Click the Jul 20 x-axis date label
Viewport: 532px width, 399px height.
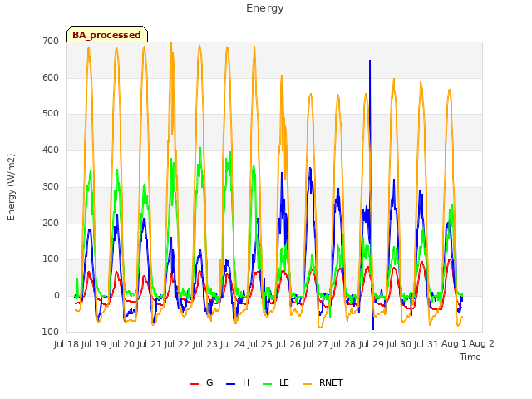point(122,344)
